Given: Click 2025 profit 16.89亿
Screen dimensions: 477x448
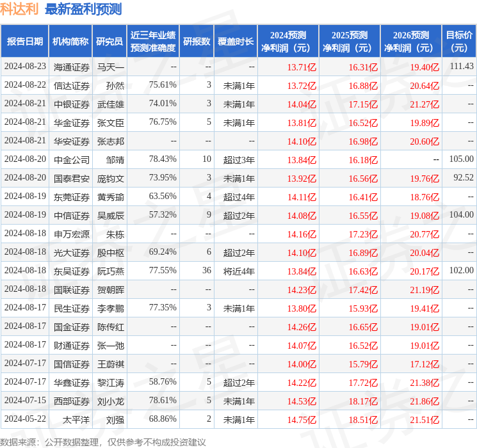Looking at the screenshot, I should (x=363, y=253).
